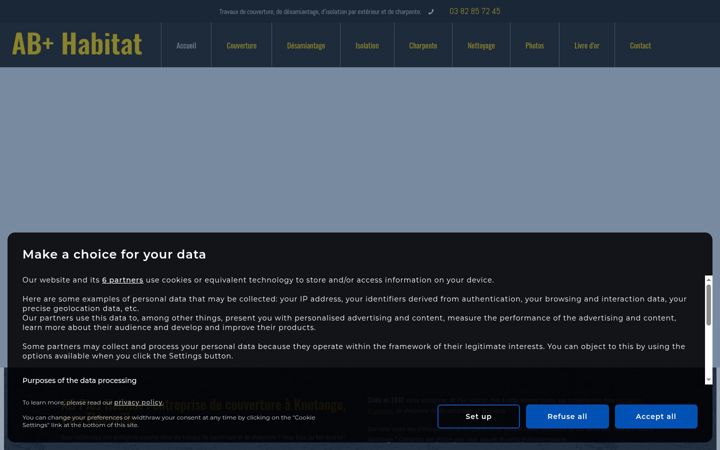Screen dimensions: 720x450
Task: Click the scrollbar up arrow in cookie dialog
Action: (x=709, y=280)
